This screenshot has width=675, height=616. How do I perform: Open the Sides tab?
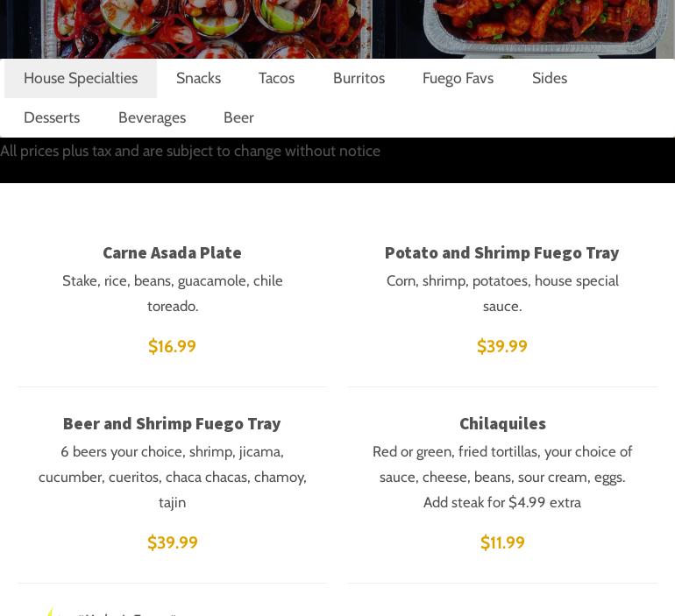point(550,78)
